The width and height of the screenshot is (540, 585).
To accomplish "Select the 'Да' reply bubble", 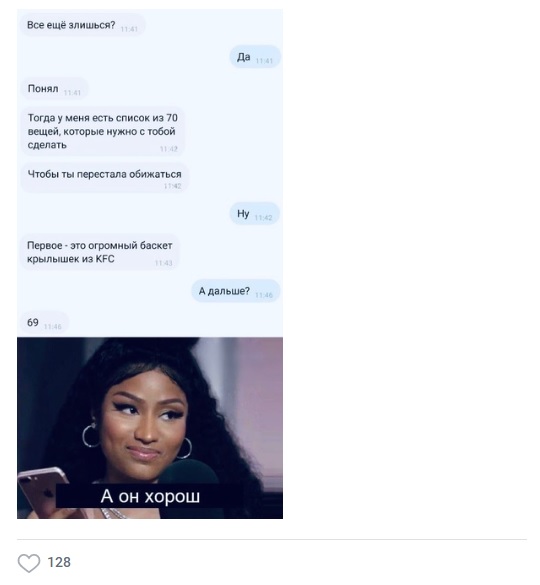I will point(255,57).
